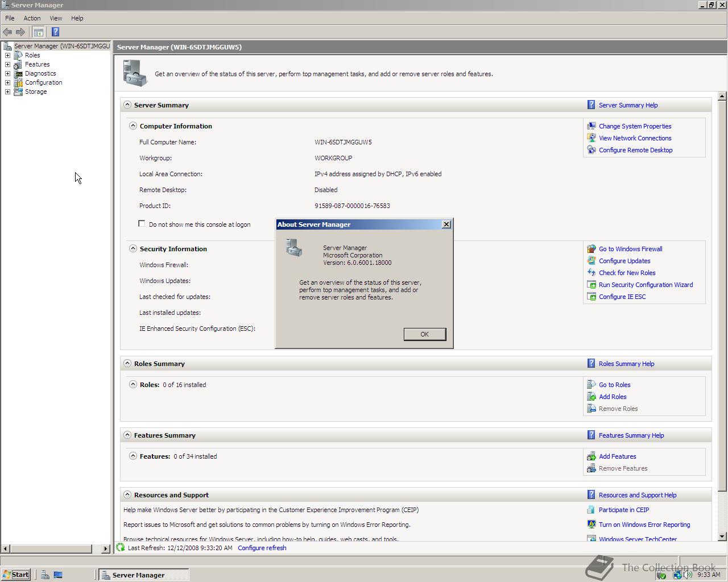Expand the Storage tree node

(7, 92)
